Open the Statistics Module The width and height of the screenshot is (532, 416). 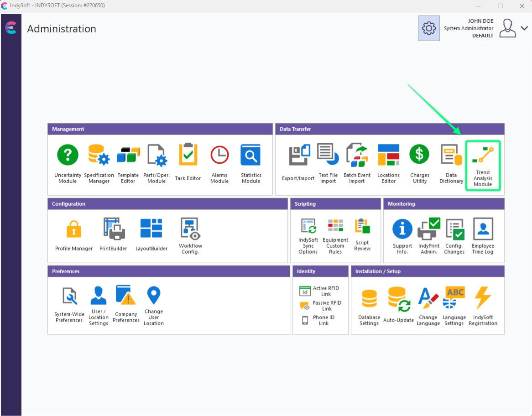[x=251, y=156]
